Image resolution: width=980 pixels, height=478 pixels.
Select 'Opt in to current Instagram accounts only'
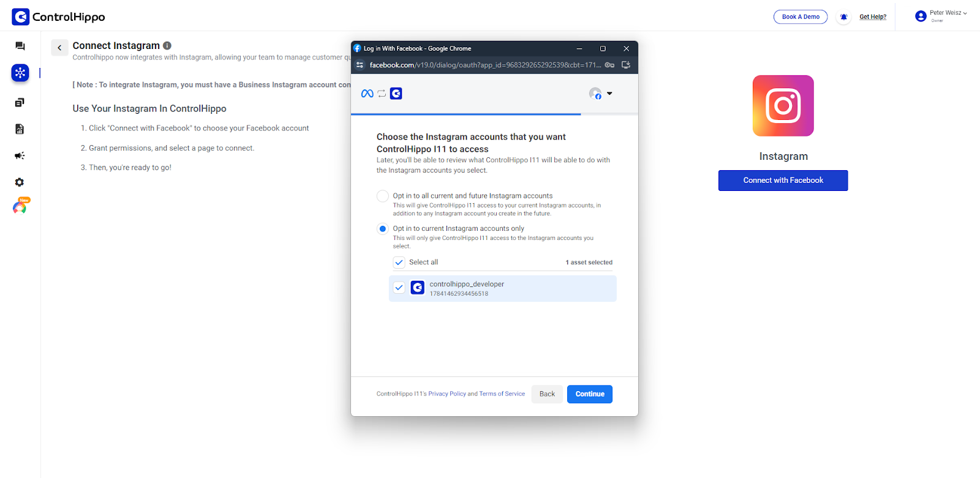[383, 229]
